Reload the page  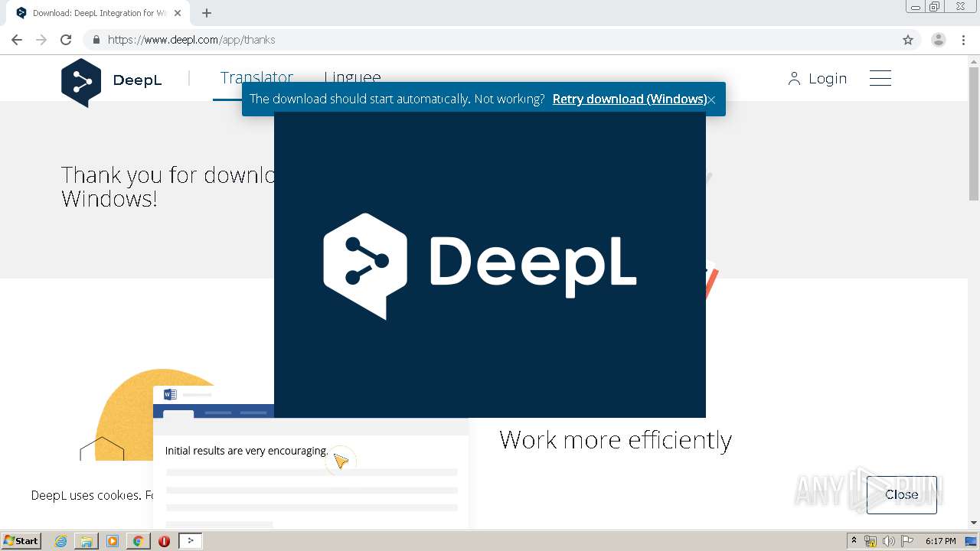click(x=66, y=40)
